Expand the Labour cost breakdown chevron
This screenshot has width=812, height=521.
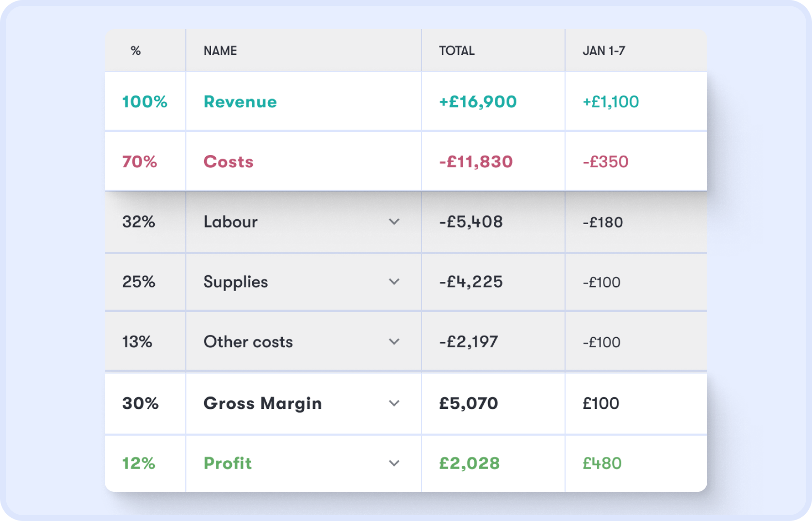[393, 222]
